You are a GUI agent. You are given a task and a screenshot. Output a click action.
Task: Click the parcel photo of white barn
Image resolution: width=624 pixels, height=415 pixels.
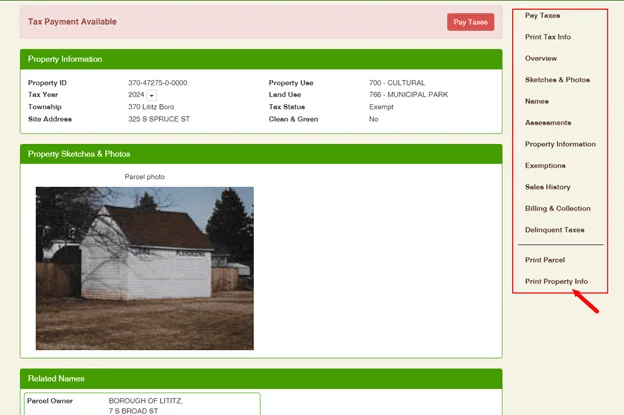pos(144,268)
